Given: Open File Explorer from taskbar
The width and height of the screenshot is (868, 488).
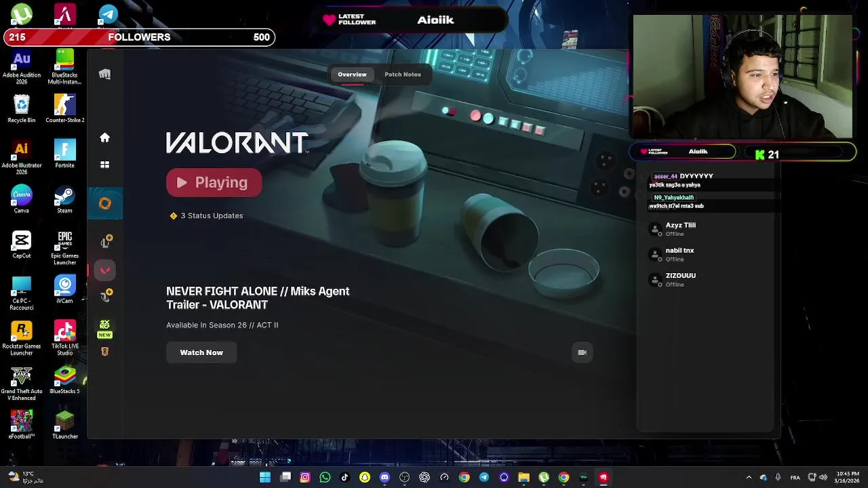Looking at the screenshot, I should pyautogui.click(x=524, y=477).
